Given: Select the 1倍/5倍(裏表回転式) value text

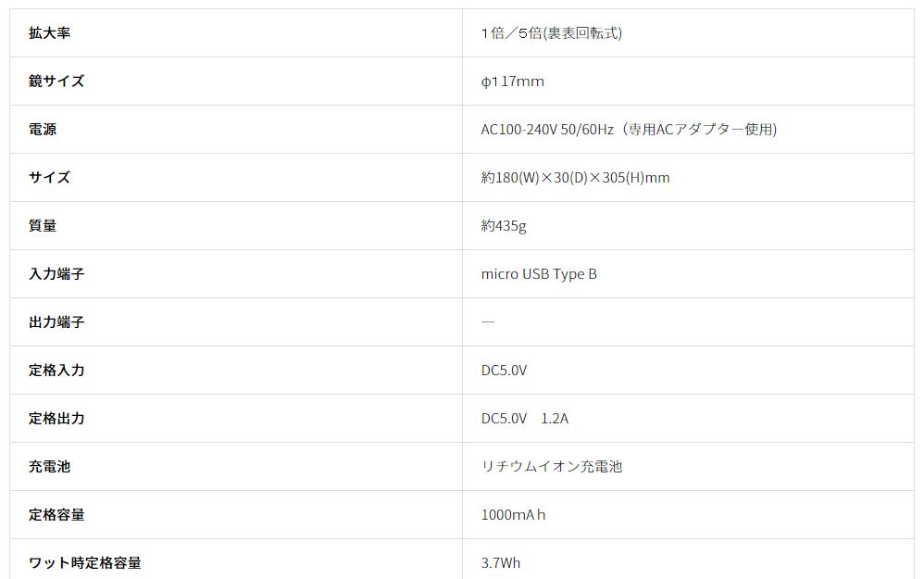Looking at the screenshot, I should pos(551,33).
